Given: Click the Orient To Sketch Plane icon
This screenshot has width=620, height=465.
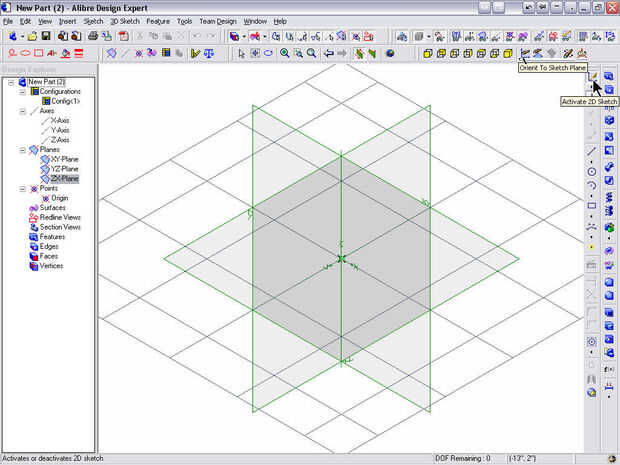Looking at the screenshot, I should tap(525, 53).
